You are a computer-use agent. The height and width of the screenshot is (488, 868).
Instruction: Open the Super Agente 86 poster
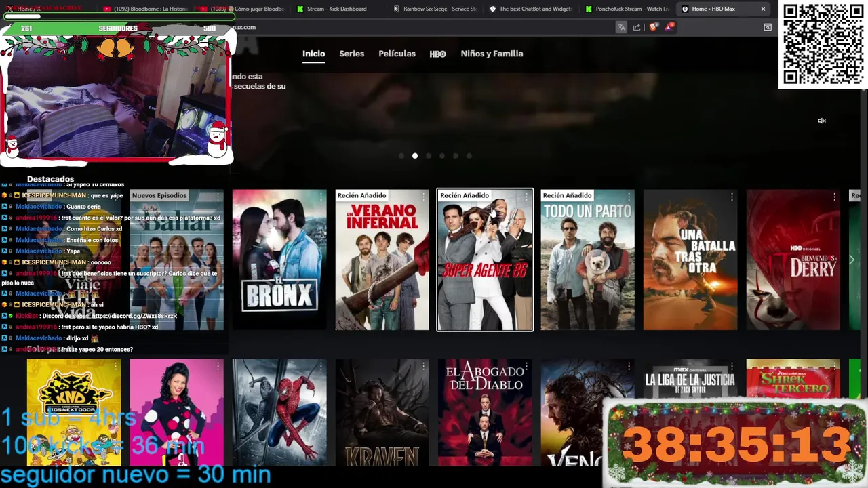tap(485, 260)
